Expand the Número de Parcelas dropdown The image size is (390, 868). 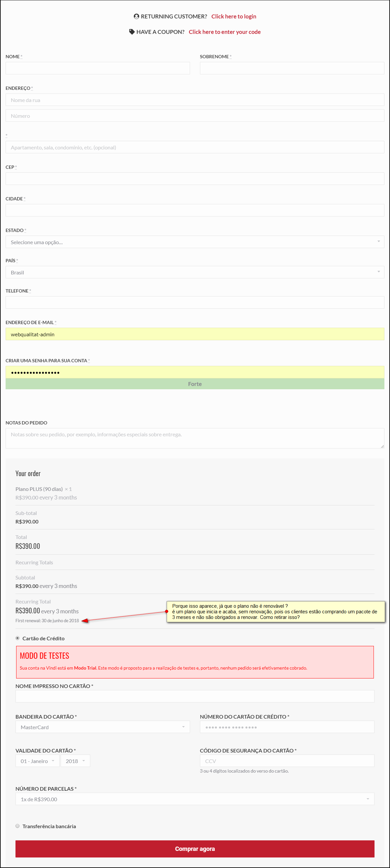195,799
